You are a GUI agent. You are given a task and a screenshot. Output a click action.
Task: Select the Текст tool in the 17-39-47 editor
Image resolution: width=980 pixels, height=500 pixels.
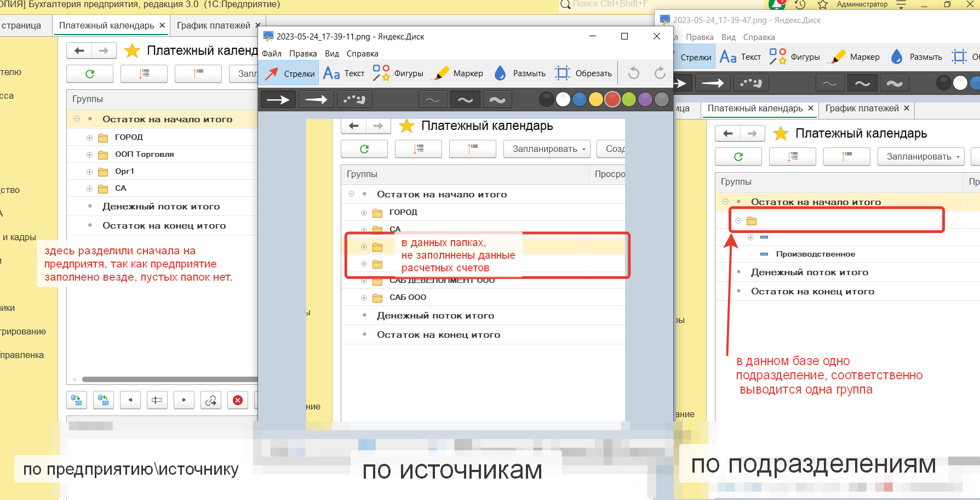pyautogui.click(x=740, y=57)
